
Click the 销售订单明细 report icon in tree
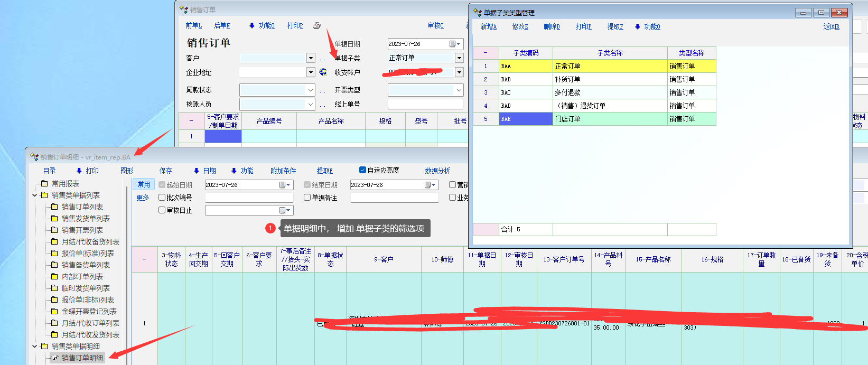pos(54,358)
